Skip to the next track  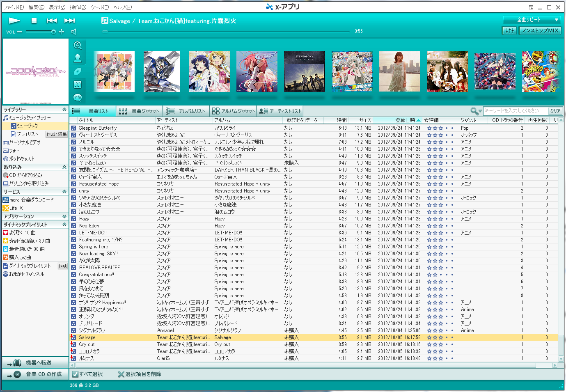(x=70, y=21)
